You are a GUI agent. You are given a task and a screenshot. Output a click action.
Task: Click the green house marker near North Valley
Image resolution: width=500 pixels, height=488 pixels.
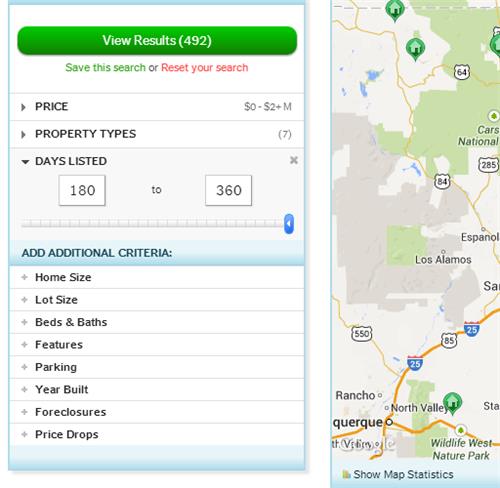pyautogui.click(x=452, y=403)
